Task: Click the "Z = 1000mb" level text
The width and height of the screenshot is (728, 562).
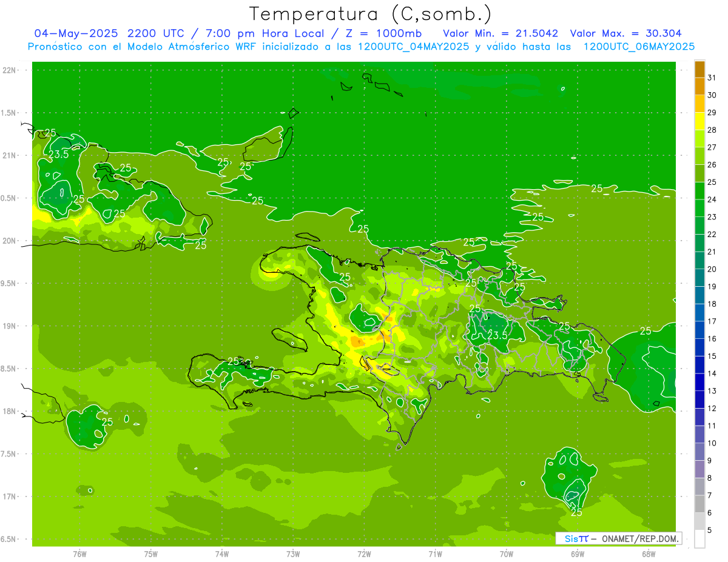Action: coord(383,33)
